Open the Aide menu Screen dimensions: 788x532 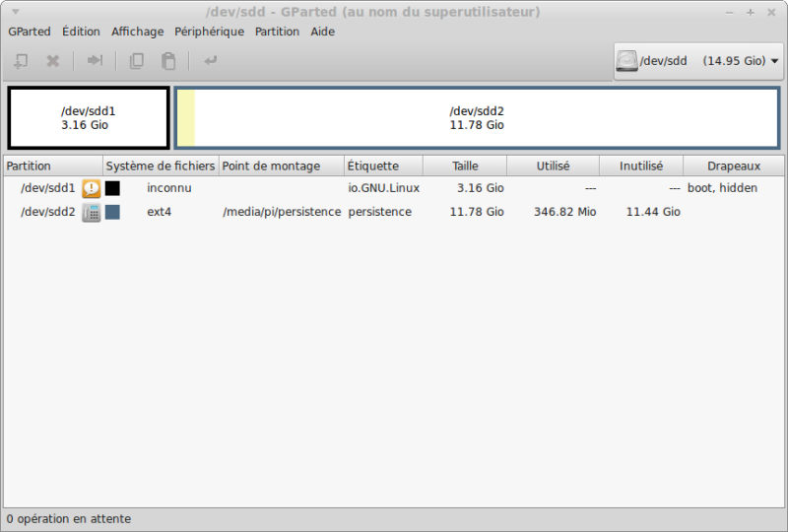323,32
